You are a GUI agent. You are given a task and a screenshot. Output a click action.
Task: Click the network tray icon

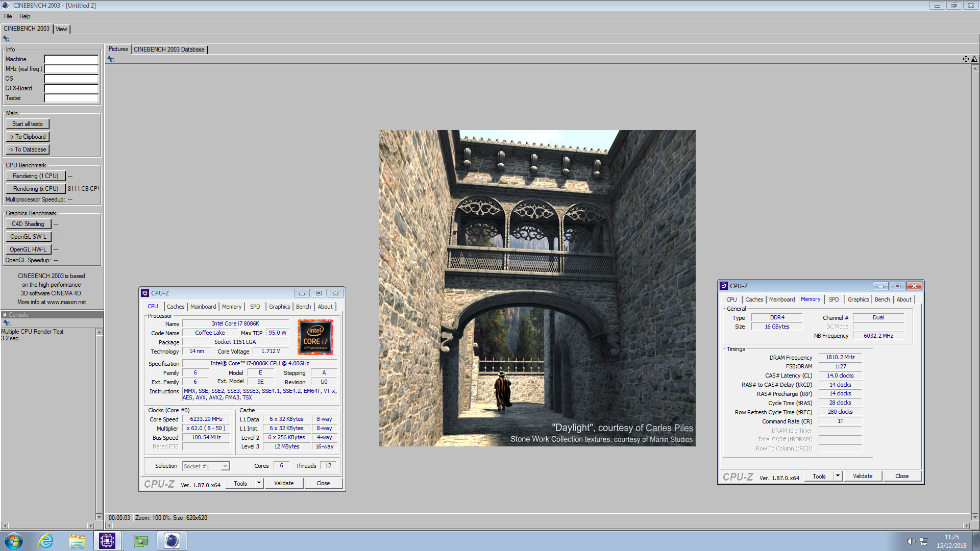point(924,541)
